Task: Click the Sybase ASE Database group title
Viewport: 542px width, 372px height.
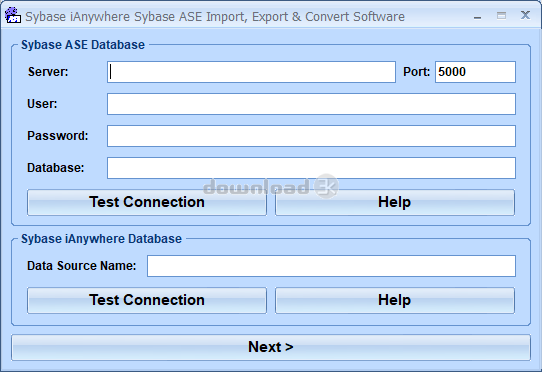Action: [x=83, y=45]
